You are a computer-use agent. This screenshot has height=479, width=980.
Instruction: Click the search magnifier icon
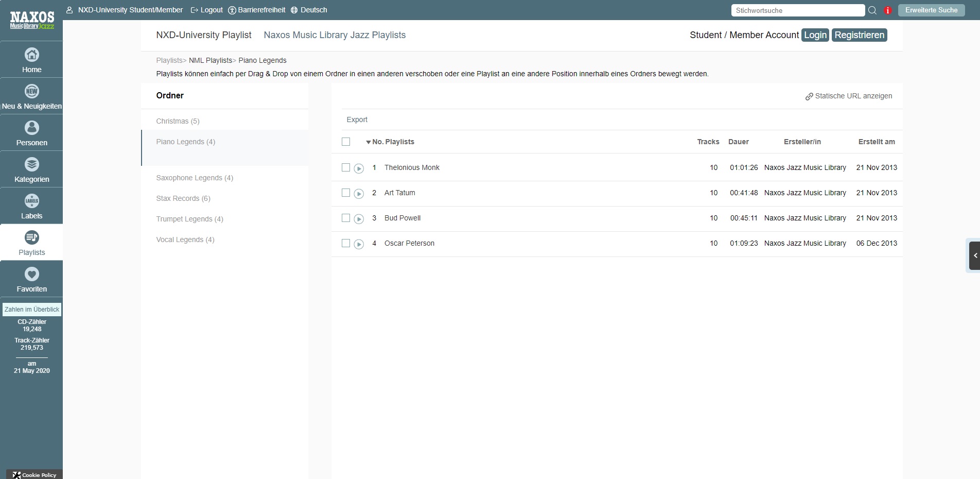click(872, 10)
